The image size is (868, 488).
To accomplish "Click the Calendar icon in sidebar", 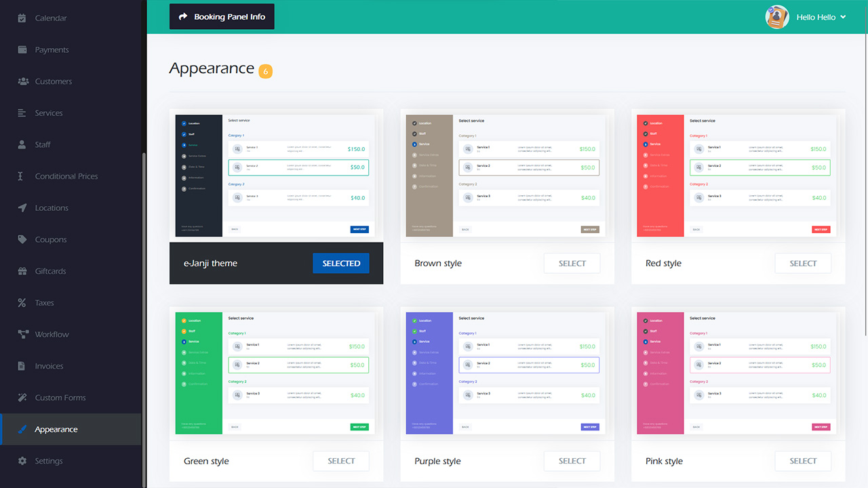I will point(22,18).
